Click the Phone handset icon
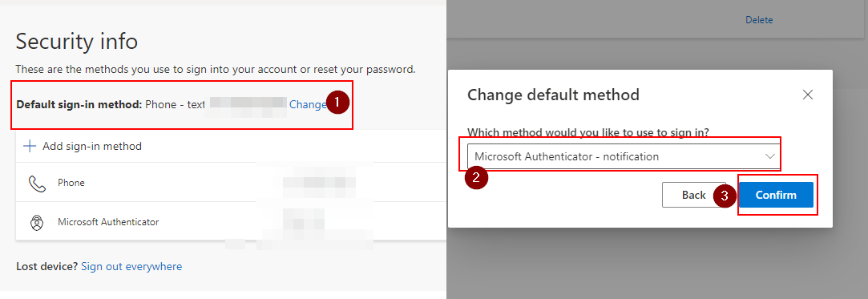This screenshot has height=299, width=868. point(37,183)
